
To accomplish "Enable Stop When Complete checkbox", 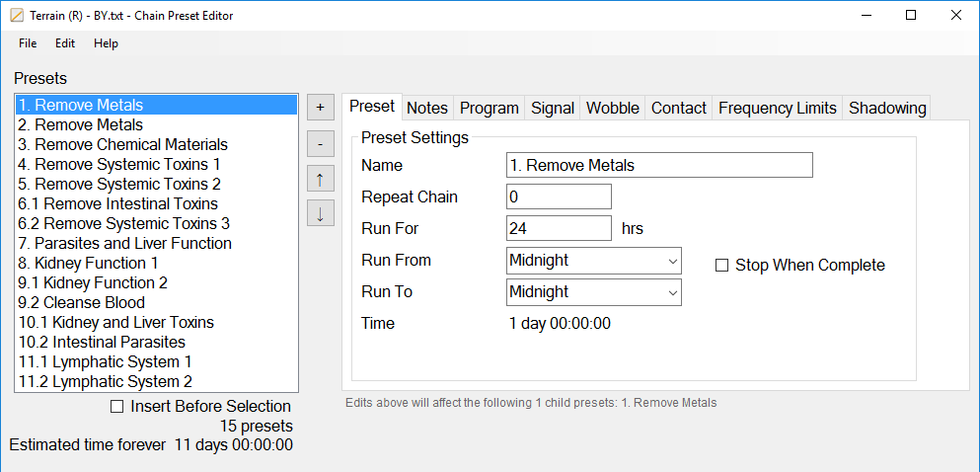I will (721, 266).
